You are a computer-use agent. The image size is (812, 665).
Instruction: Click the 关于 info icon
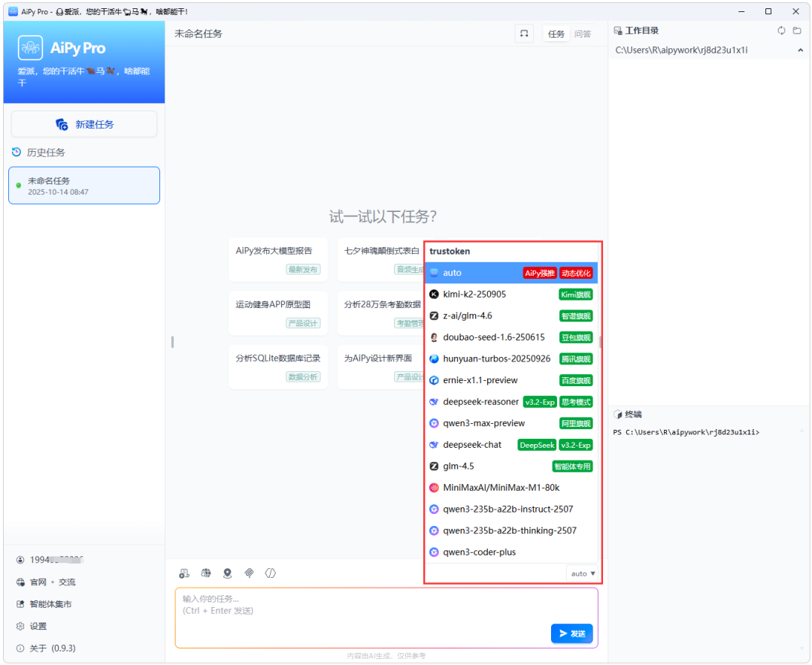point(20,648)
